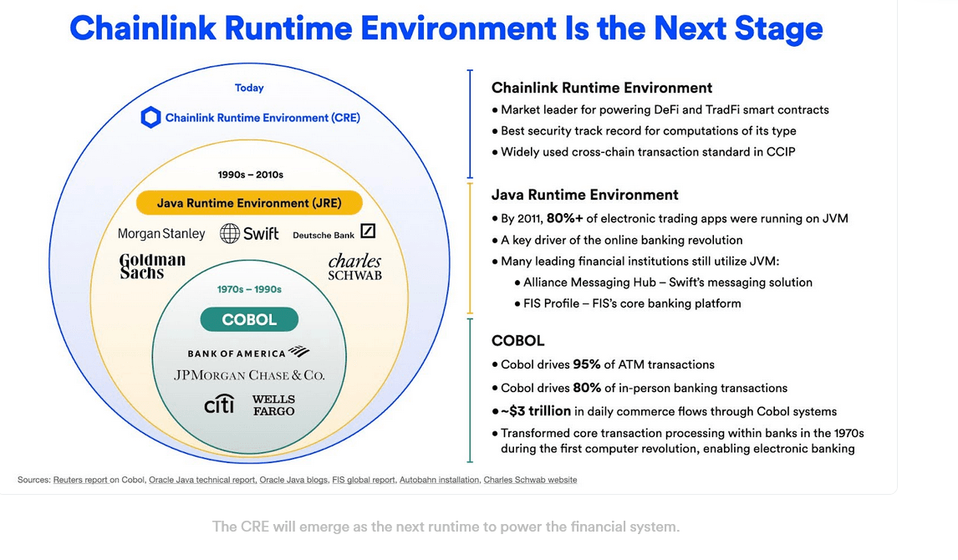The width and height of the screenshot is (958, 560).
Task: Open the Charles Schwab website link
Action: click(530, 480)
